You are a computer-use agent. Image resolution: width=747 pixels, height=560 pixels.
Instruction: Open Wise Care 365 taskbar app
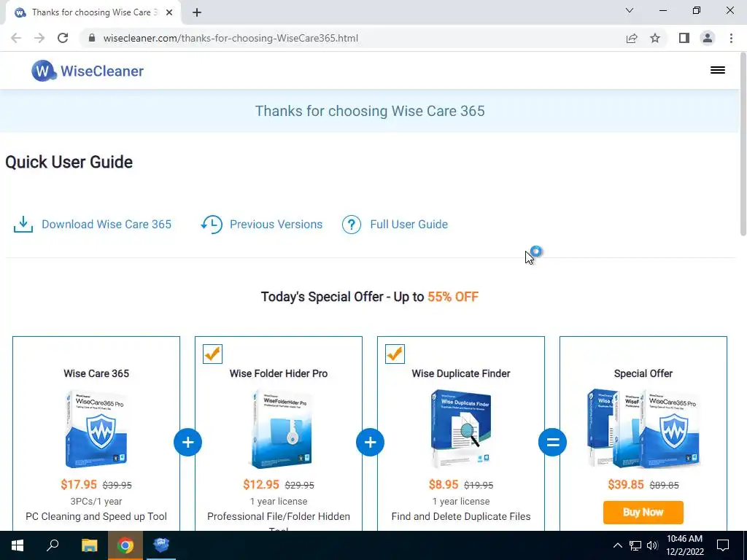(x=161, y=545)
